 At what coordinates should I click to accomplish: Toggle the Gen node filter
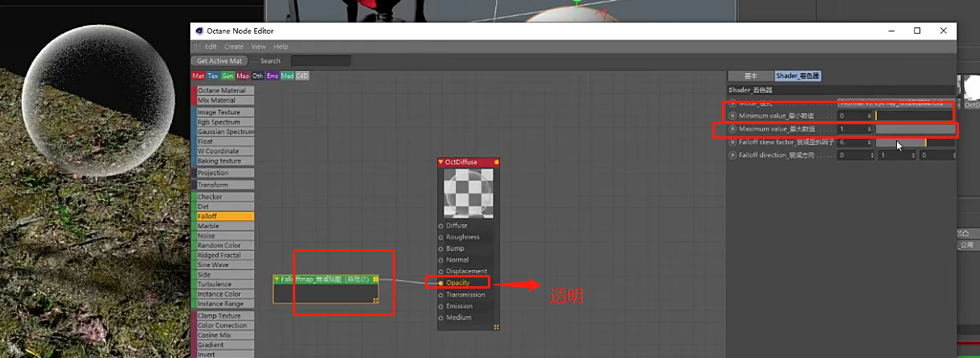click(228, 76)
